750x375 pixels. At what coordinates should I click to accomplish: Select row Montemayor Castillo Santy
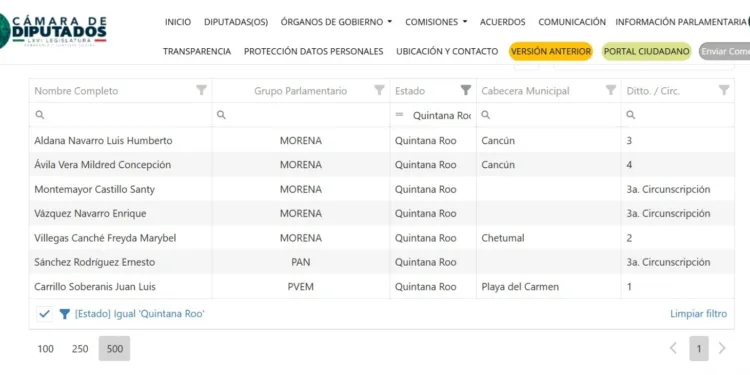(x=382, y=189)
